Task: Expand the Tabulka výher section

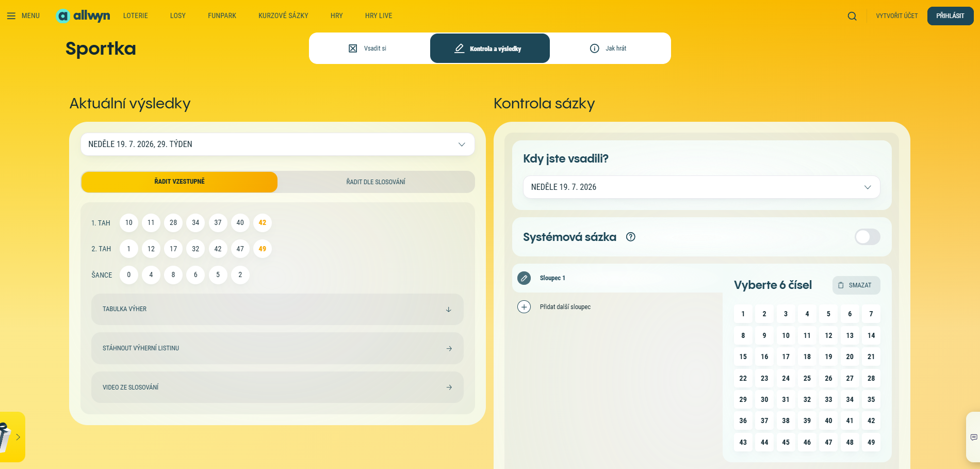Action: 277,309
